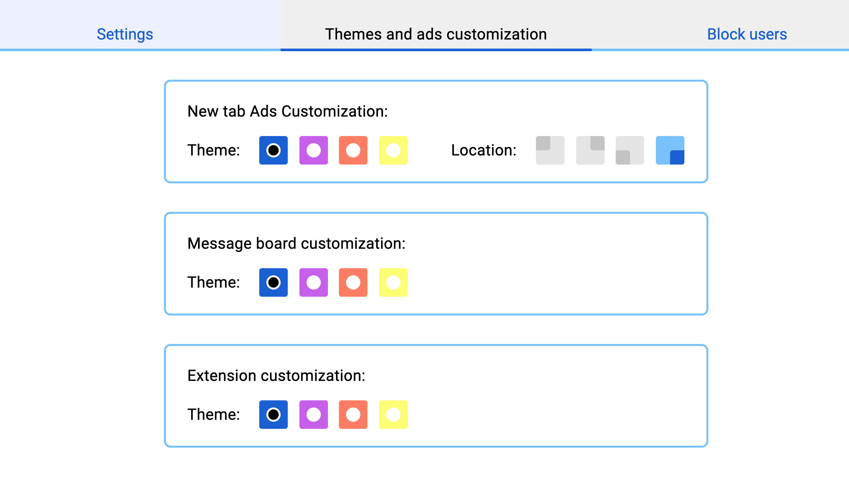
Task: Choose purple theme for Message board
Action: pos(313,282)
